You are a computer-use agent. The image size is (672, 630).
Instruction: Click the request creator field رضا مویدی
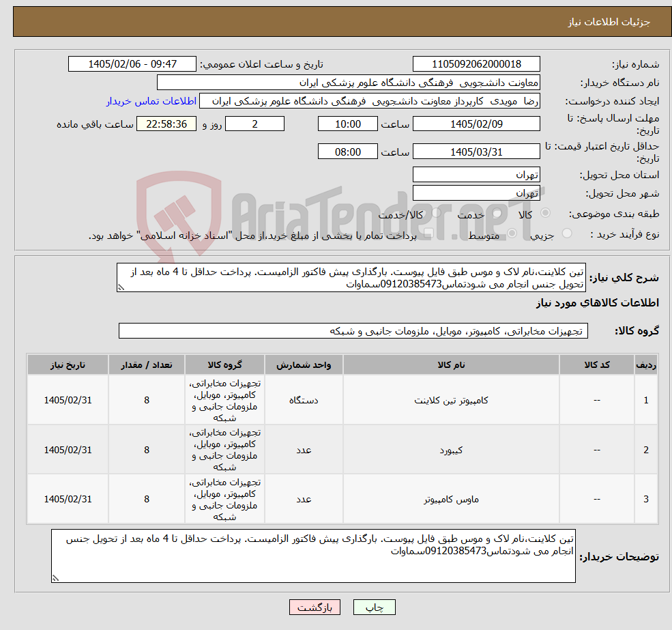pos(369,101)
